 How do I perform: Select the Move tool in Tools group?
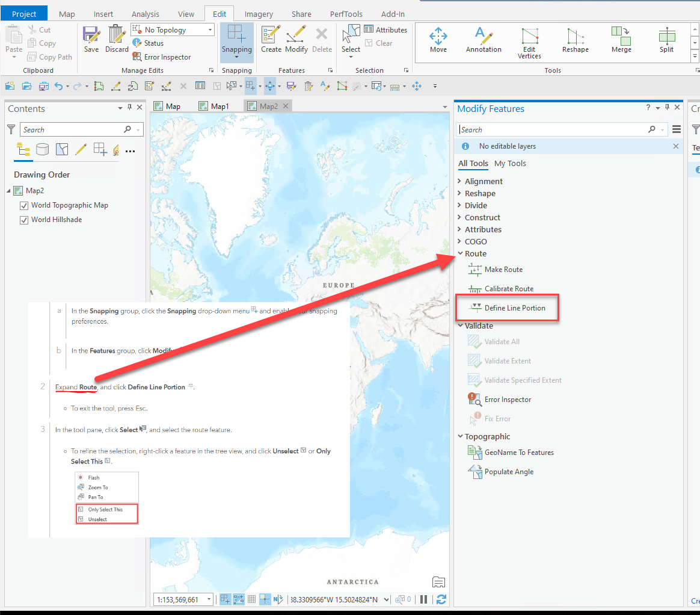pyautogui.click(x=438, y=40)
